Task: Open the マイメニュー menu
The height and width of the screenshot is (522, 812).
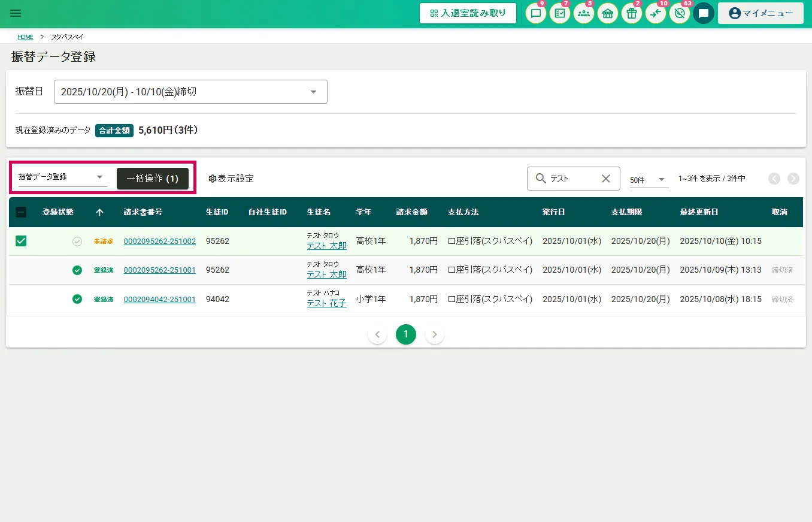Action: click(x=761, y=13)
